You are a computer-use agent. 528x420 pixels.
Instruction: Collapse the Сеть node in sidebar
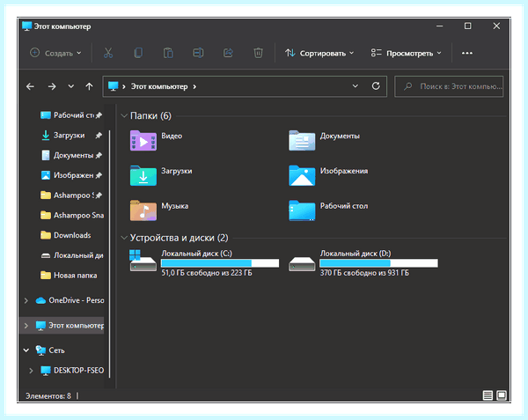point(26,350)
